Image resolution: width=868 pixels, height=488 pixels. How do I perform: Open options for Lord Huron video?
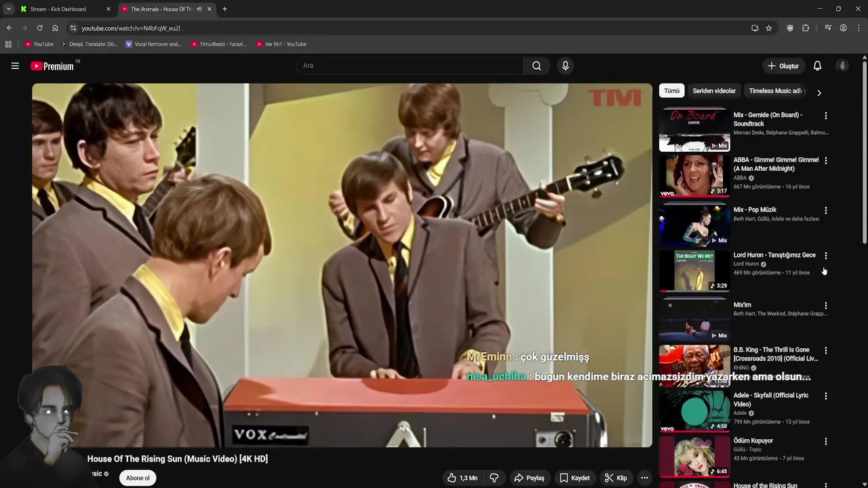tap(825, 256)
